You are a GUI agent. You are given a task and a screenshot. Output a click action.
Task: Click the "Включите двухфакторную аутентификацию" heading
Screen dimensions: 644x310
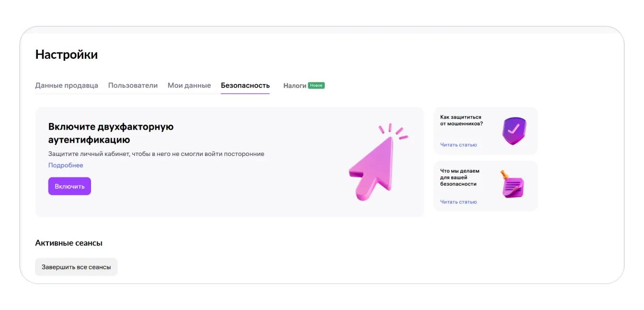pos(111,133)
